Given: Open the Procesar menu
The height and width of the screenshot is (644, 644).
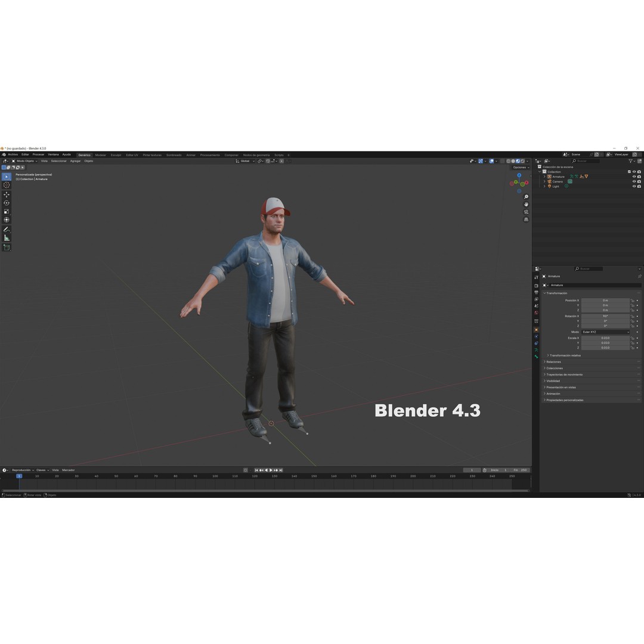Looking at the screenshot, I should coord(39,155).
